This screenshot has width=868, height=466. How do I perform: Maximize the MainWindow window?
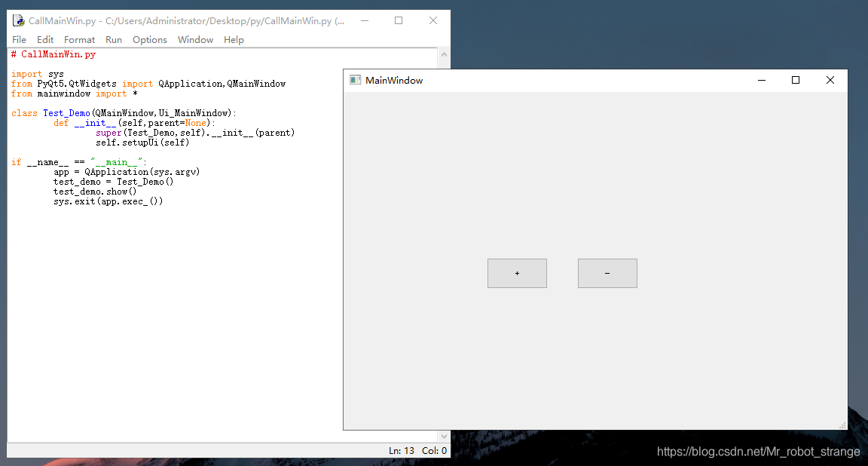coord(796,81)
